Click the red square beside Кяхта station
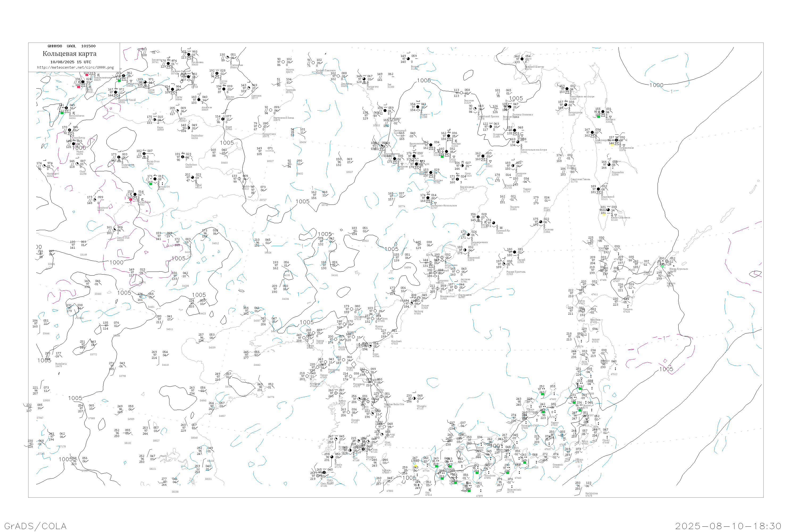 point(78,87)
